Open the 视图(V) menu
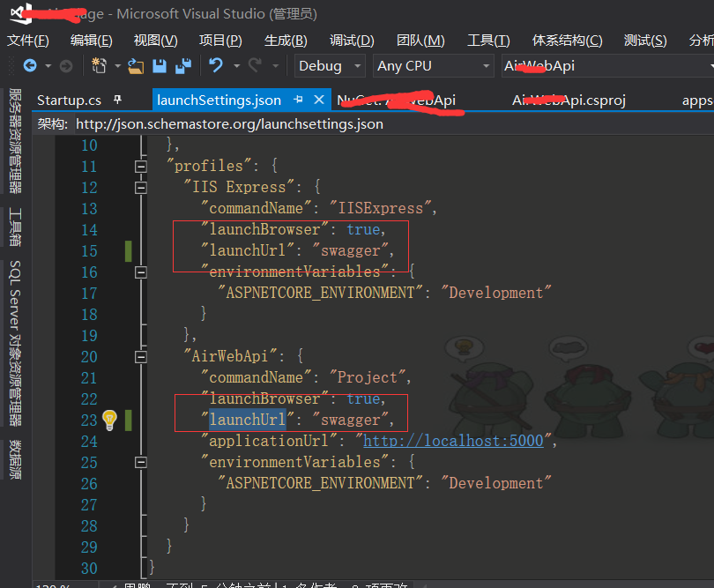 155,41
